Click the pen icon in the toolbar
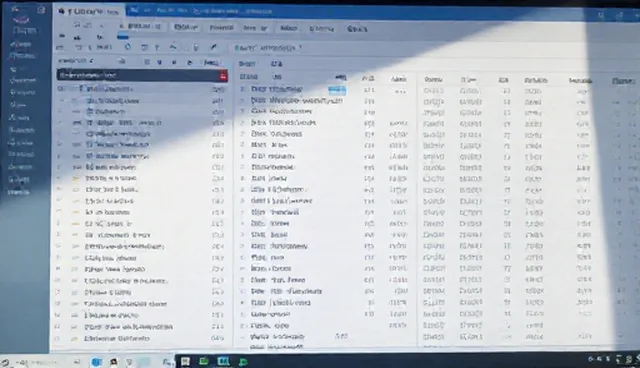This screenshot has width=640, height=368. [x=213, y=47]
